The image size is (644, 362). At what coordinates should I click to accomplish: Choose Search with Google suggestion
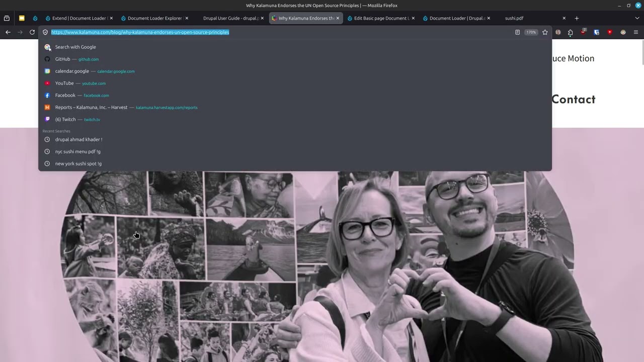295,47
